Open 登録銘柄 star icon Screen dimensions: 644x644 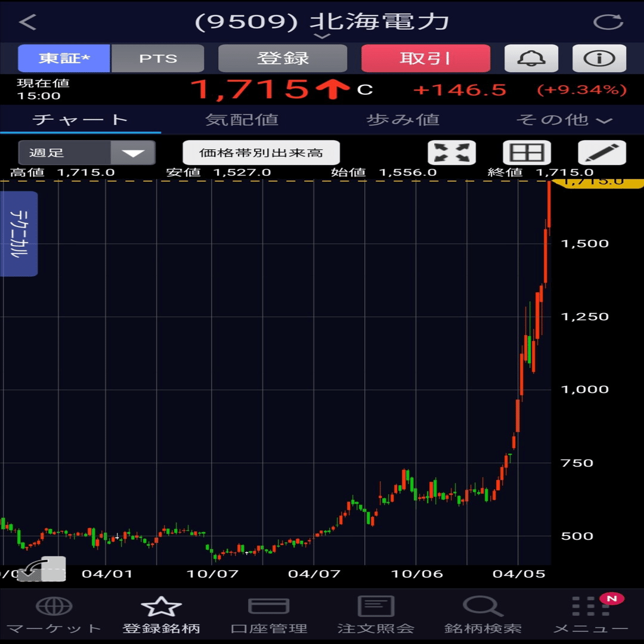[x=161, y=606]
